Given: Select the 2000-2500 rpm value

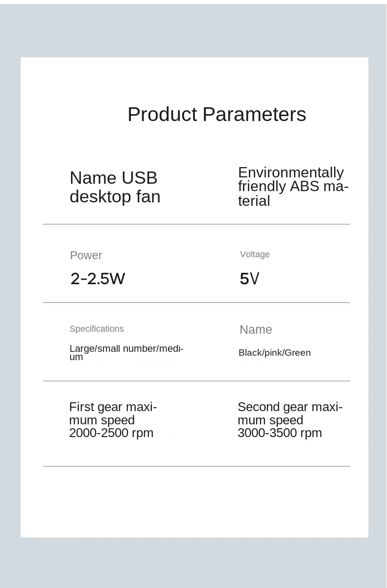Looking at the screenshot, I should point(111,433).
